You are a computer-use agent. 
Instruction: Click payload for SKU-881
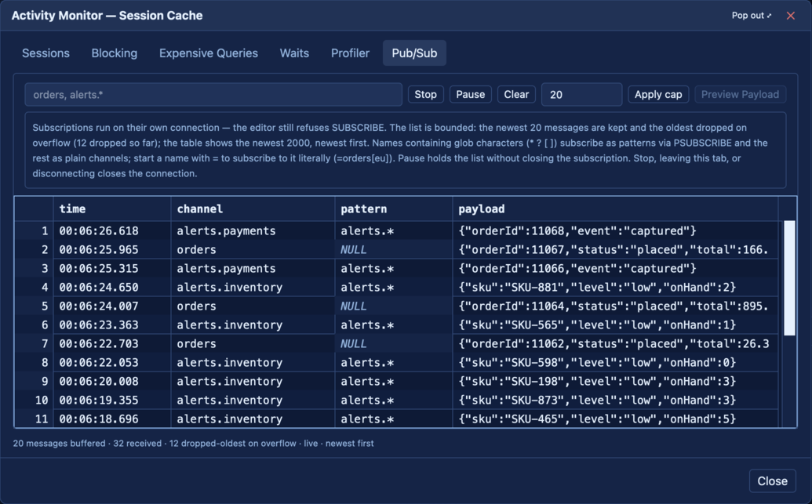[x=615, y=288]
